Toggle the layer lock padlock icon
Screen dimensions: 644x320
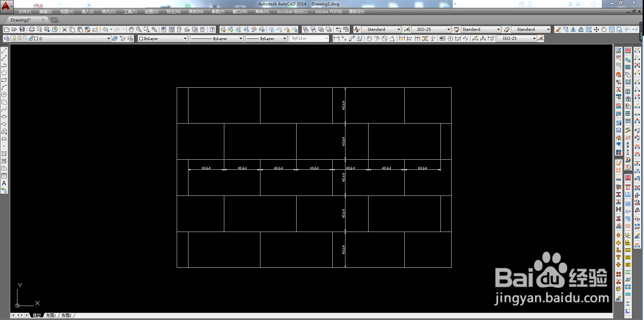[x=31, y=38]
